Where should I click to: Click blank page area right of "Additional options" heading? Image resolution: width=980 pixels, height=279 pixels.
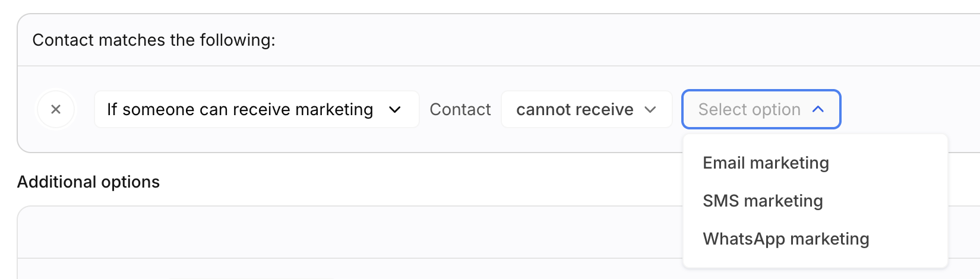pos(416,182)
